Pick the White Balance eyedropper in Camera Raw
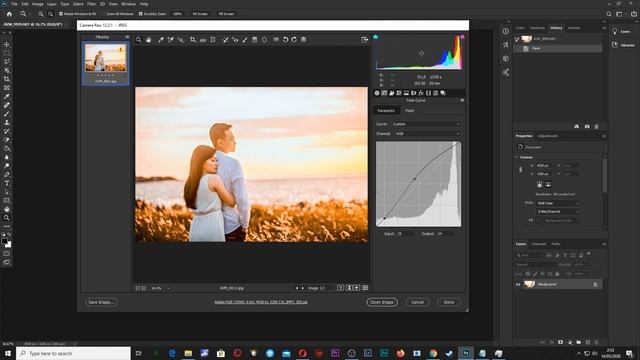 161,40
